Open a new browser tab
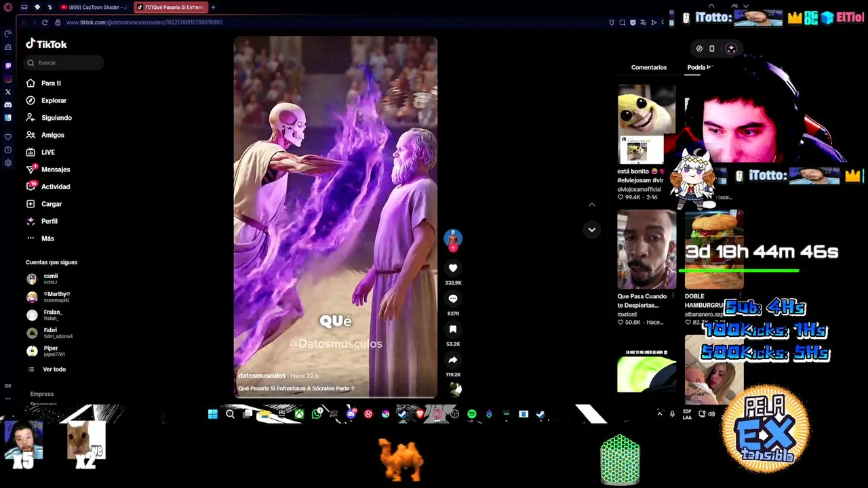The image size is (868, 488). pos(213,7)
